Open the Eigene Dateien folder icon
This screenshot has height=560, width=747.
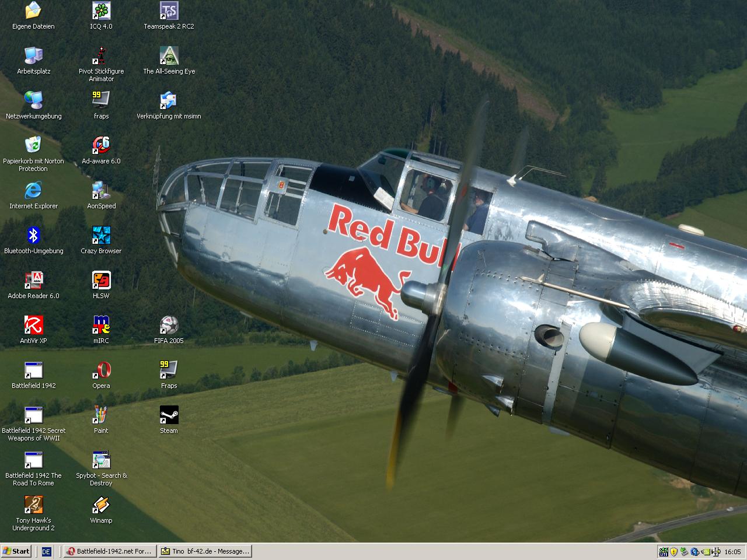tap(33, 16)
